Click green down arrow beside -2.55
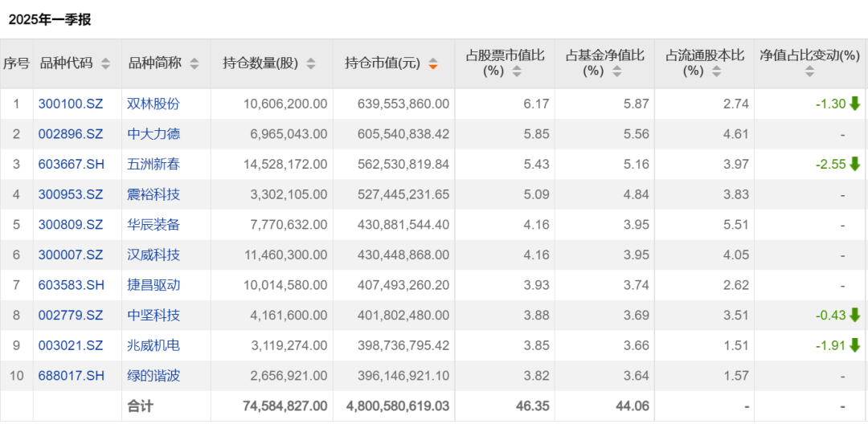Image resolution: width=868 pixels, height=428 pixels. pyautogui.click(x=854, y=164)
